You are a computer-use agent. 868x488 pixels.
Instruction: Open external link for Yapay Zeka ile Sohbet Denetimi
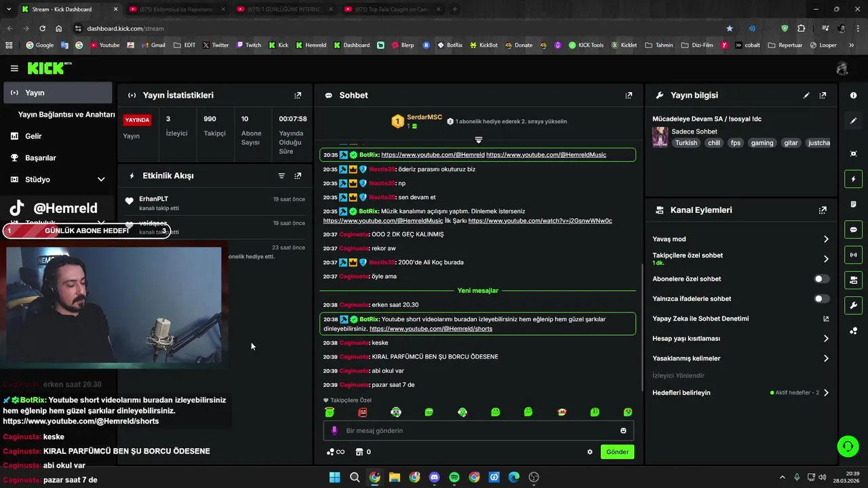coord(826,319)
